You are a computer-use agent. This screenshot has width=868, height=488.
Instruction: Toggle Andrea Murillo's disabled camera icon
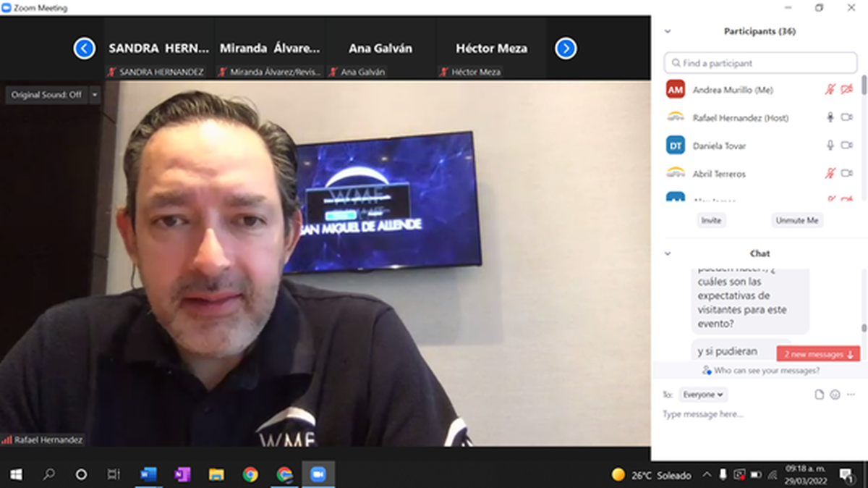pos(846,90)
